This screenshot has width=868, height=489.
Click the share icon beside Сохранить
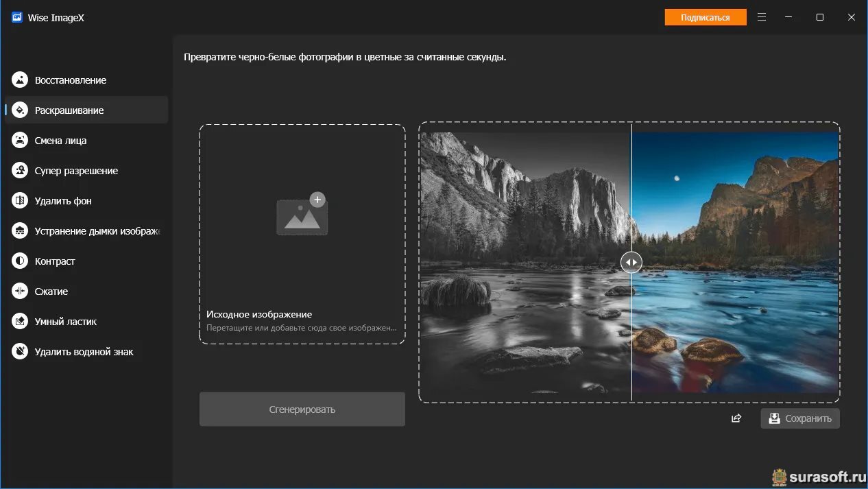(x=736, y=418)
